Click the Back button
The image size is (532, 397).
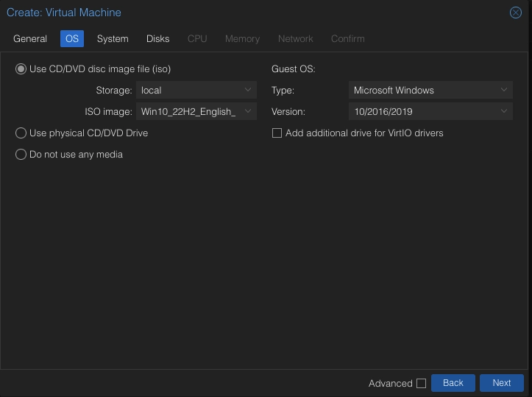click(x=453, y=383)
